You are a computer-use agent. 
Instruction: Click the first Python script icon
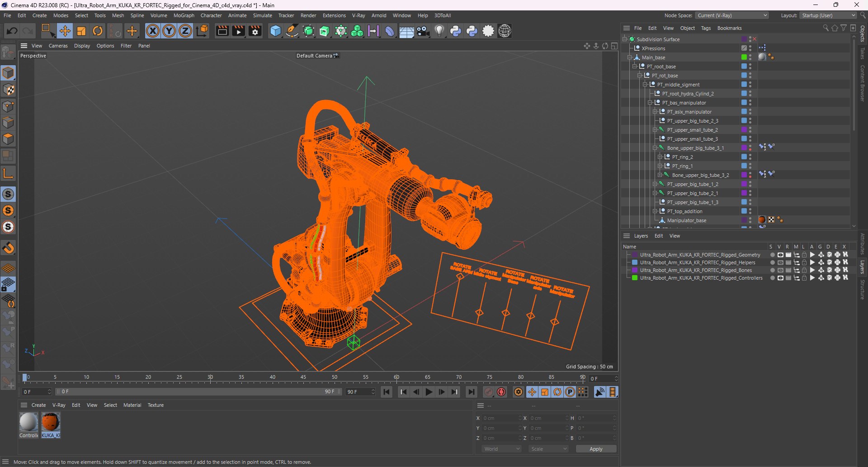click(456, 31)
